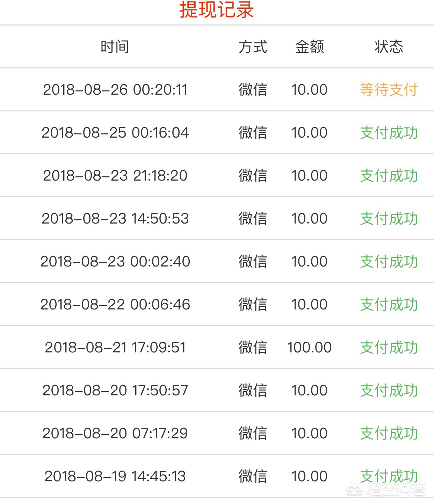Select the 2018-08-20 17:50:57 record

tap(217, 390)
